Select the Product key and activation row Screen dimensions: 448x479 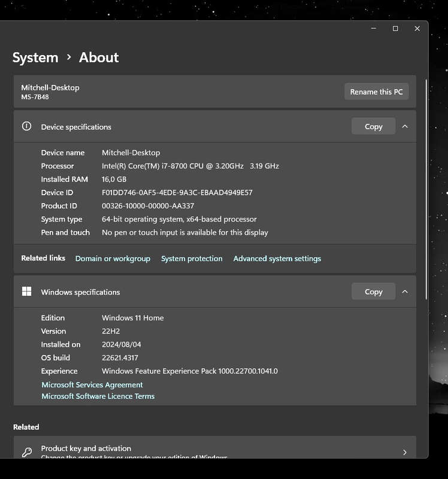click(x=215, y=447)
